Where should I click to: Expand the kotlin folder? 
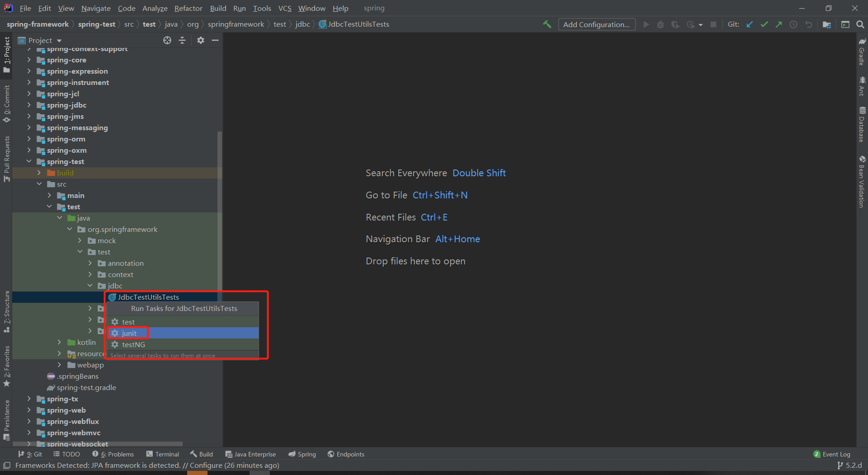point(59,342)
